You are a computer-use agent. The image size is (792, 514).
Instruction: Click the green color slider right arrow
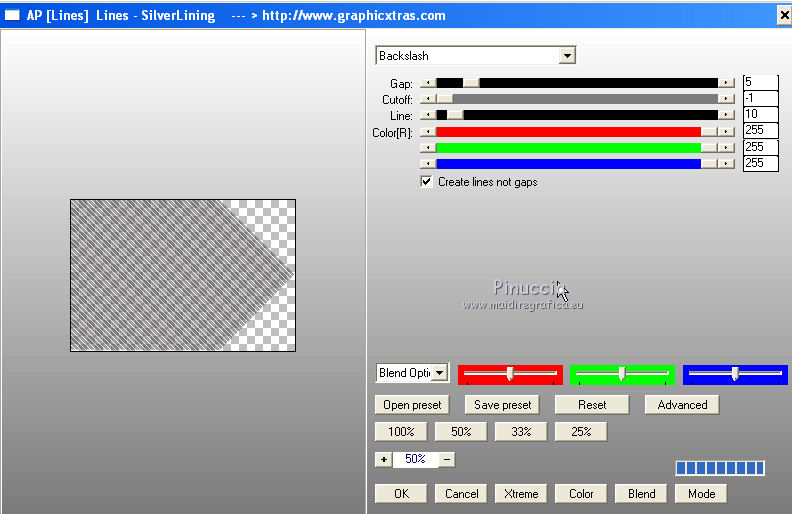pyautogui.click(x=726, y=148)
